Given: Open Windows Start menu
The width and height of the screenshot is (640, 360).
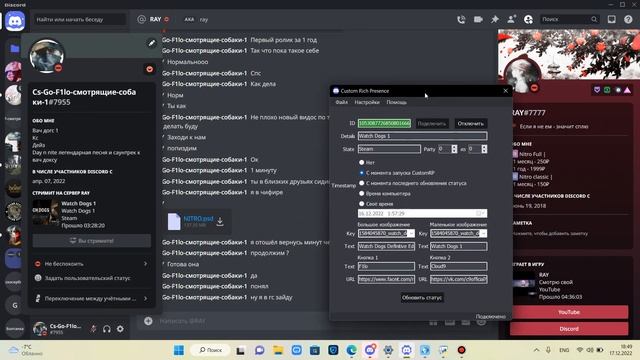Looking at the screenshot, I should pos(179,350).
